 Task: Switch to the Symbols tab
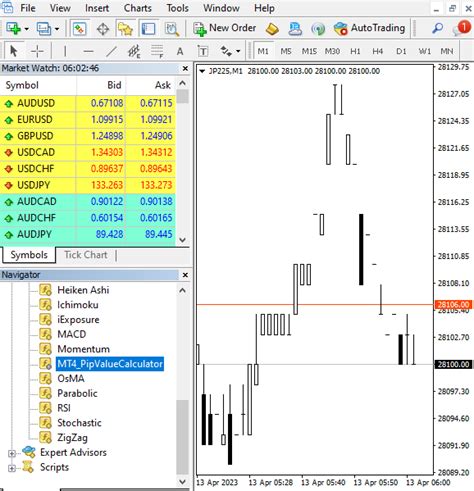click(29, 255)
